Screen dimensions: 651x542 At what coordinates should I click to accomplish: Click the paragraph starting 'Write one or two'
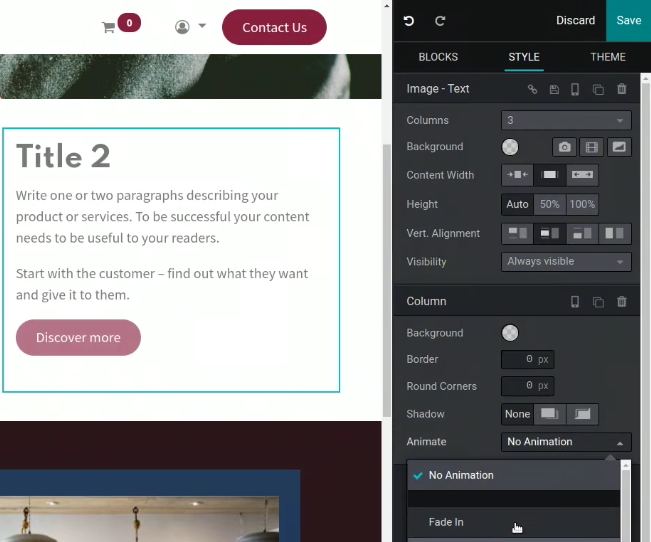162,216
